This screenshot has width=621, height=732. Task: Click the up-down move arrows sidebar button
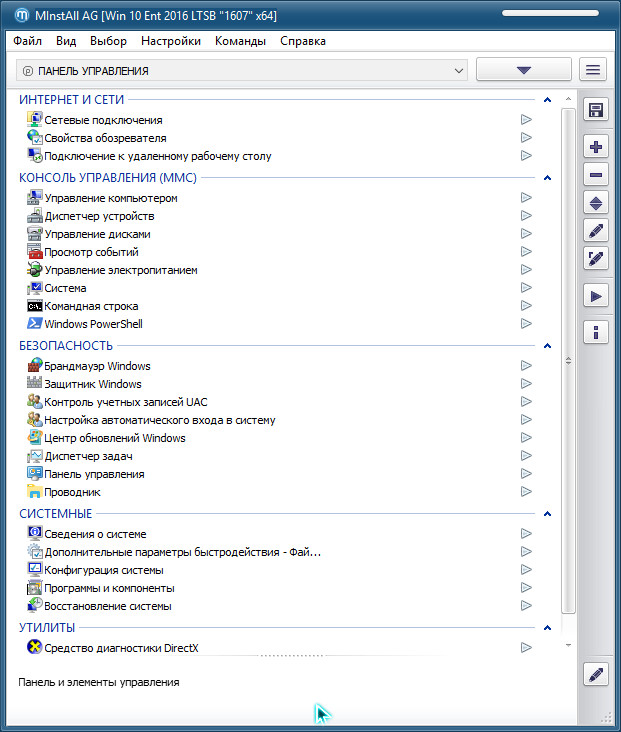(x=595, y=203)
